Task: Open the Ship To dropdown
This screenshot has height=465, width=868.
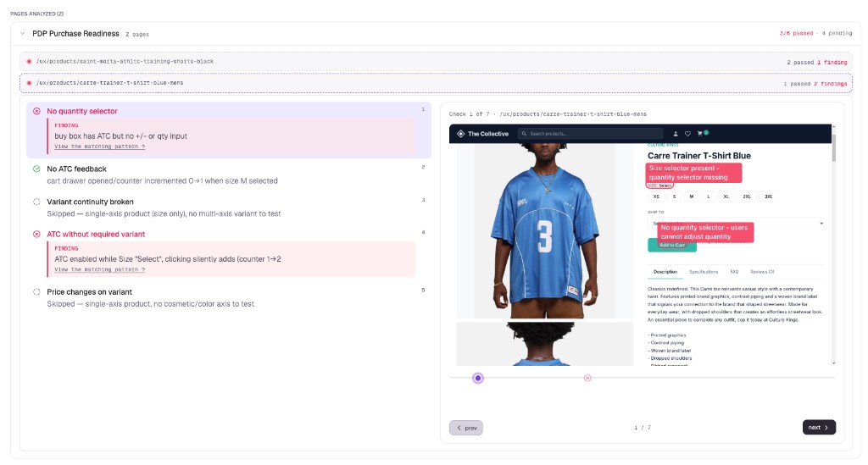Action: 737,224
